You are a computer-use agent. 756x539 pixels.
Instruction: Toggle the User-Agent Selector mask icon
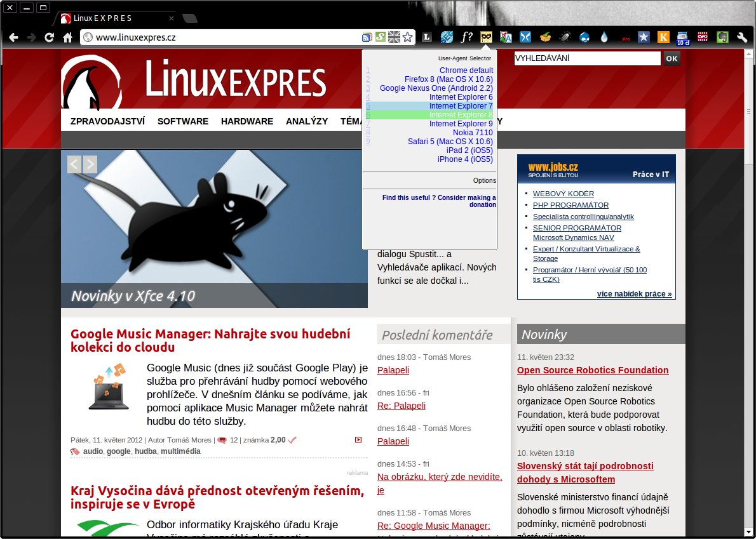(x=486, y=37)
